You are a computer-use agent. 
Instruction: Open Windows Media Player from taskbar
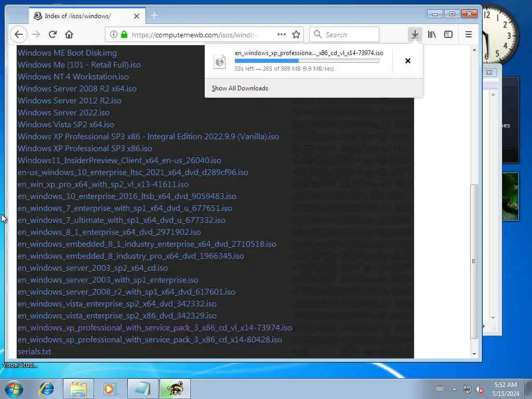pyautogui.click(x=110, y=389)
